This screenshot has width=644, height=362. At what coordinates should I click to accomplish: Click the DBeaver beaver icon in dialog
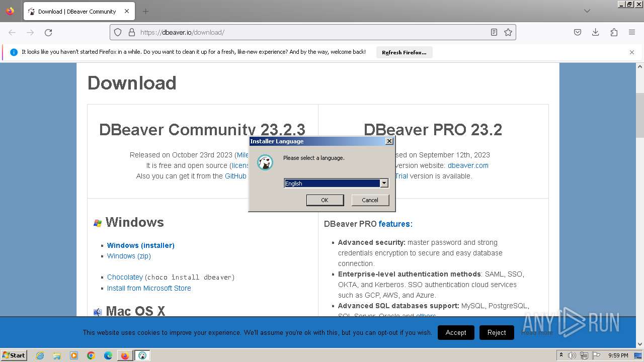[265, 162]
